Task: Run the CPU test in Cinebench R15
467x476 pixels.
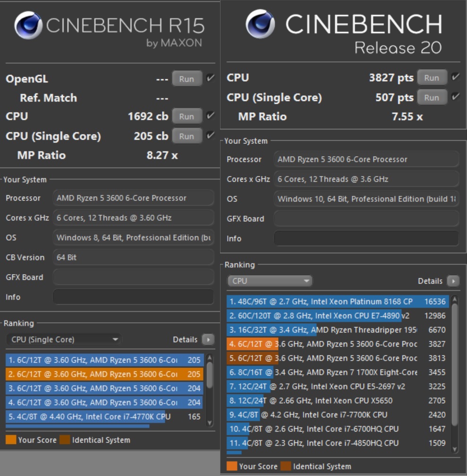Action: tap(187, 116)
